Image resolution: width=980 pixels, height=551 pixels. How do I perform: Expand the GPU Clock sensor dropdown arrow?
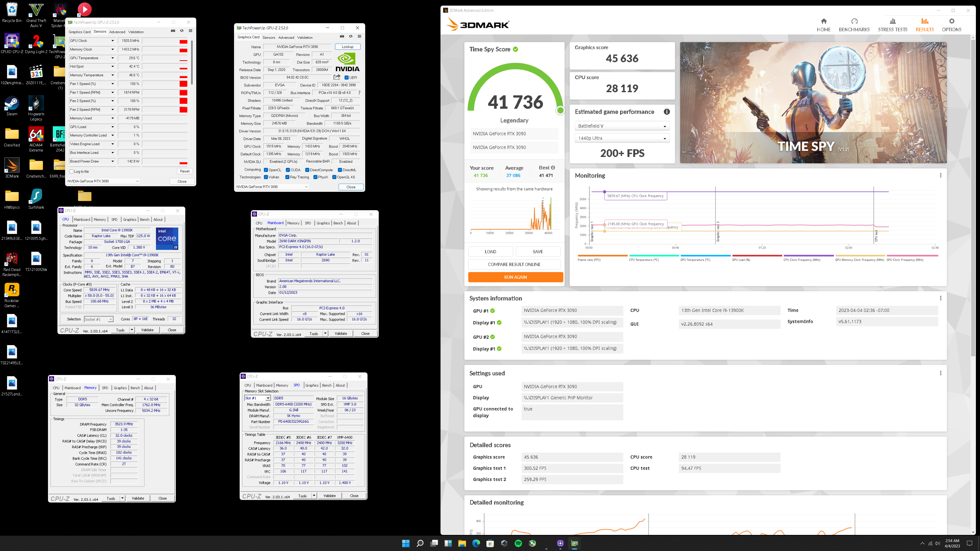click(x=112, y=41)
